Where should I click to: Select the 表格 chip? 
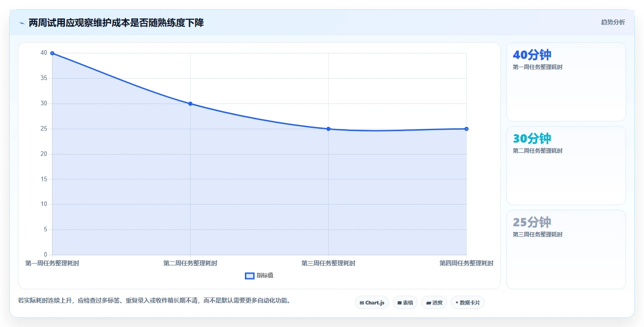coord(405,303)
